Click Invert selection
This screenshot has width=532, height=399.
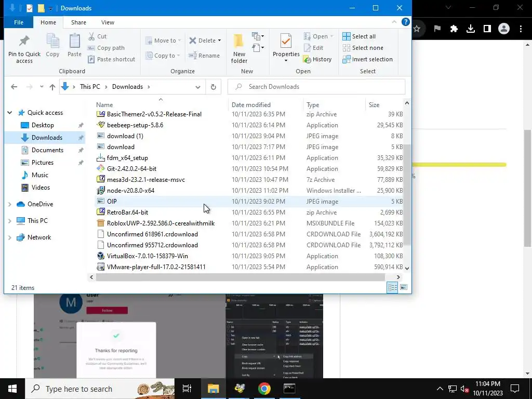pos(367,59)
